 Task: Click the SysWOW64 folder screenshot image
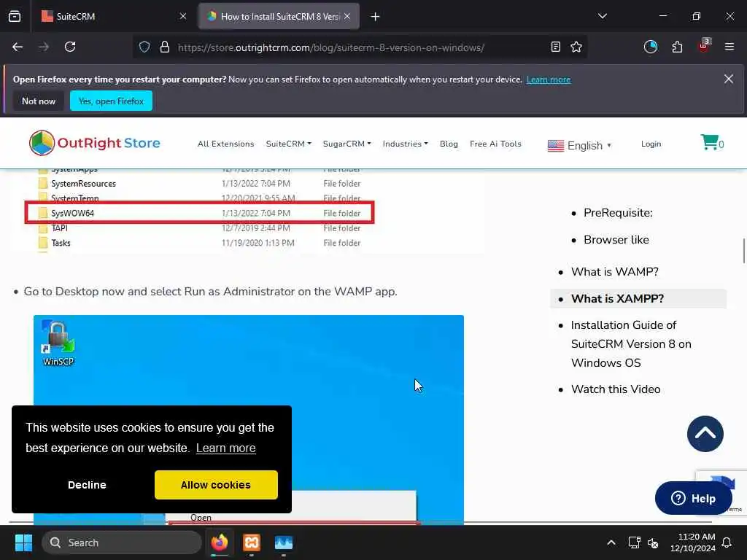tap(248, 211)
